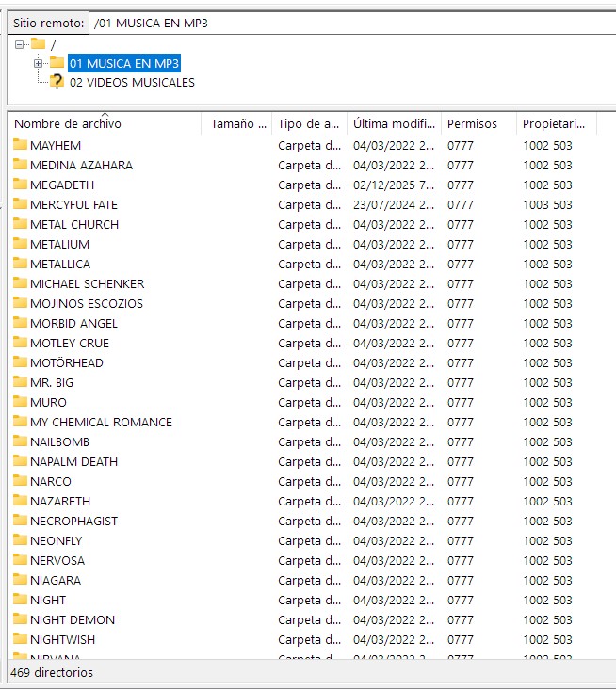Click the NAZARETH folder icon
The image size is (616, 690).
click(21, 501)
